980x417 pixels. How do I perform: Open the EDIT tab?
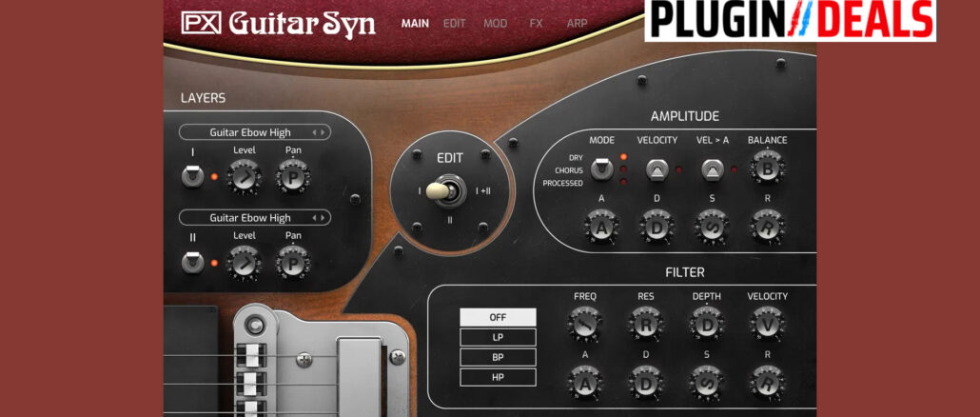pos(455,24)
